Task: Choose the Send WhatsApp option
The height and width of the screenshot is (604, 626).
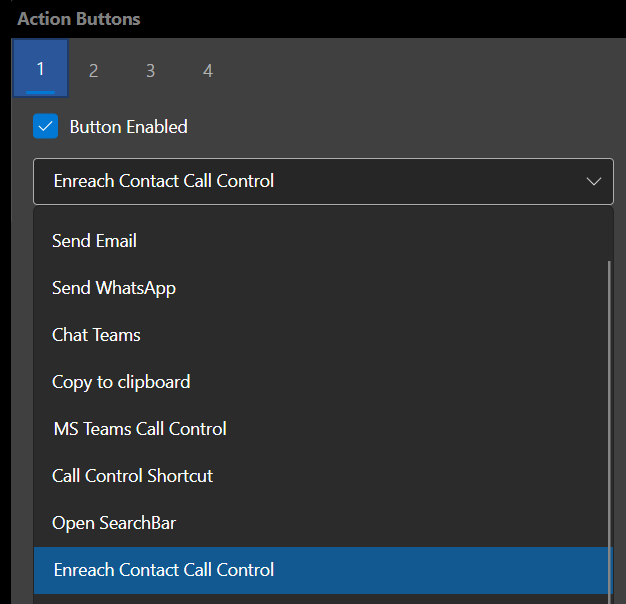Action: 113,288
